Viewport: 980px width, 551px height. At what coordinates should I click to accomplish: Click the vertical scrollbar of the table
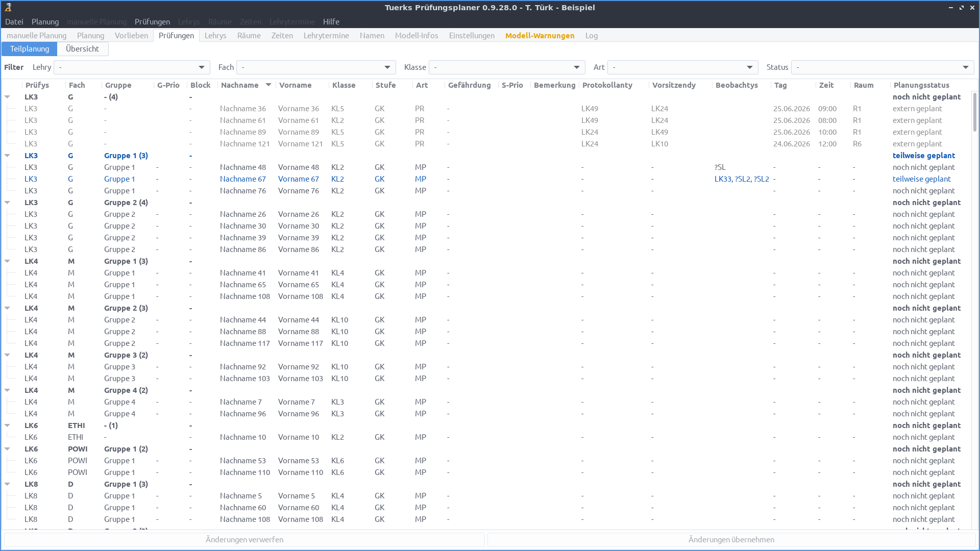pos(974,112)
